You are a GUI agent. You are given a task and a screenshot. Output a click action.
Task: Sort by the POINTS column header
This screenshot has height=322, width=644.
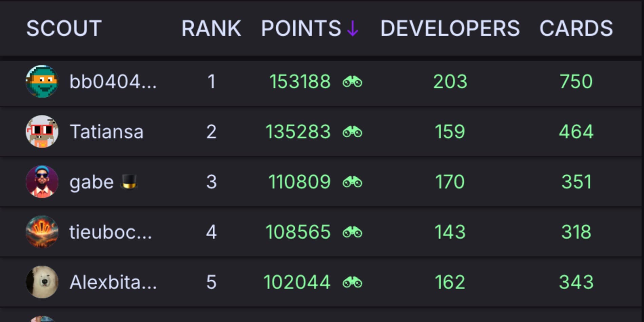coord(301,28)
